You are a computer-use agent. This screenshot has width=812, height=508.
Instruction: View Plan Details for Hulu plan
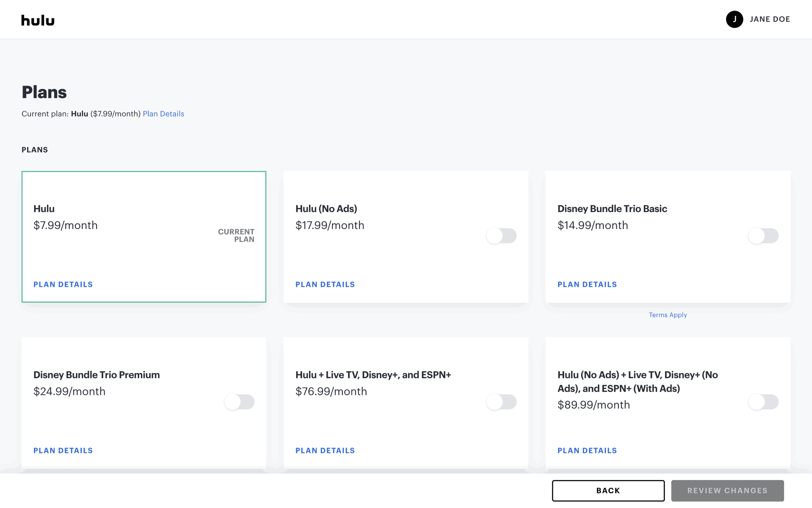(63, 284)
